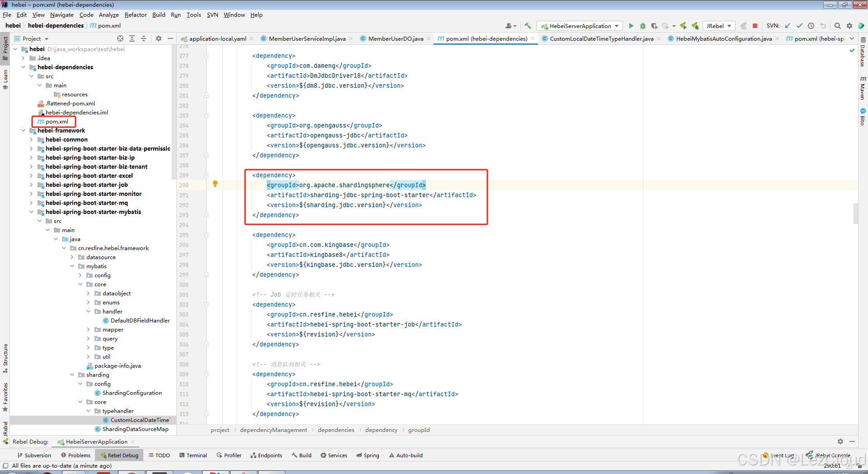Commit changes with SVN checkmark icon
The width and height of the screenshot is (868, 474).
pos(799,26)
